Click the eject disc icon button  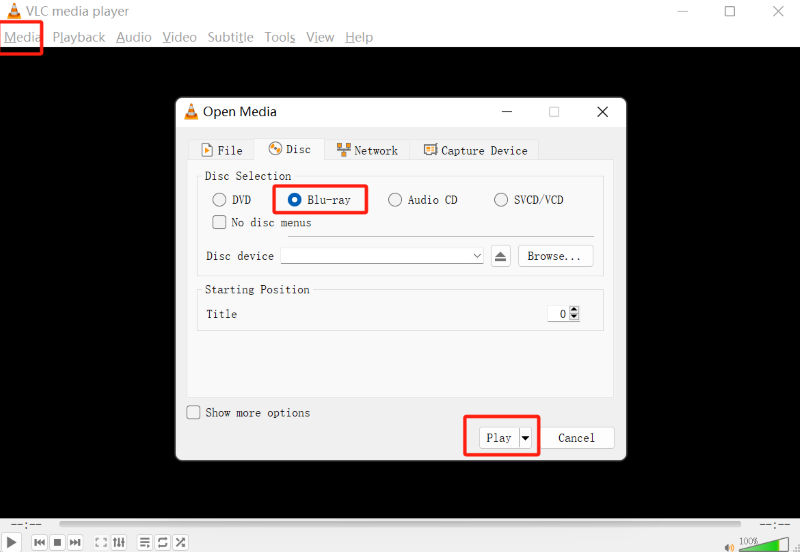click(x=501, y=256)
